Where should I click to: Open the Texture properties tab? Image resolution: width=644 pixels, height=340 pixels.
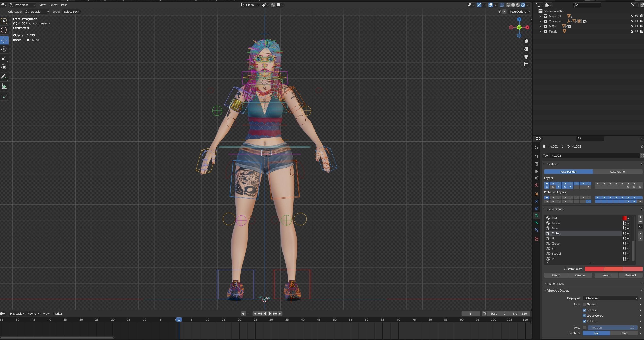[x=536, y=239]
